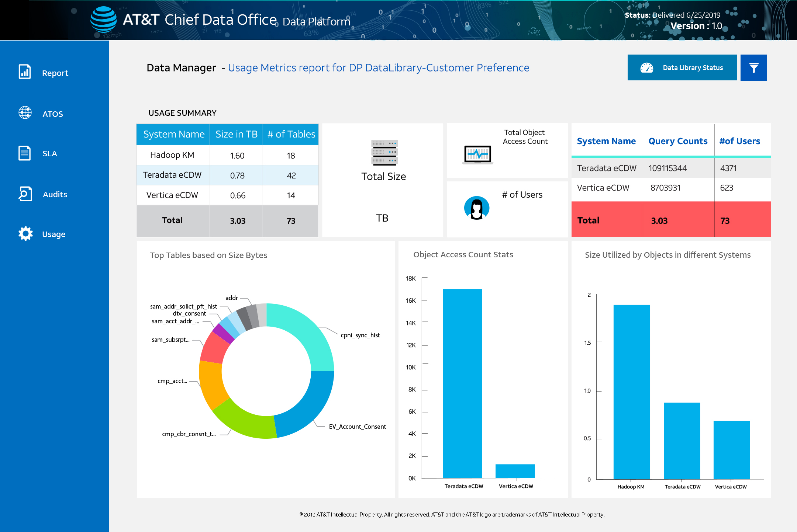797x532 pixels.
Task: Click the Total Size server stack icon
Action: coord(384,153)
